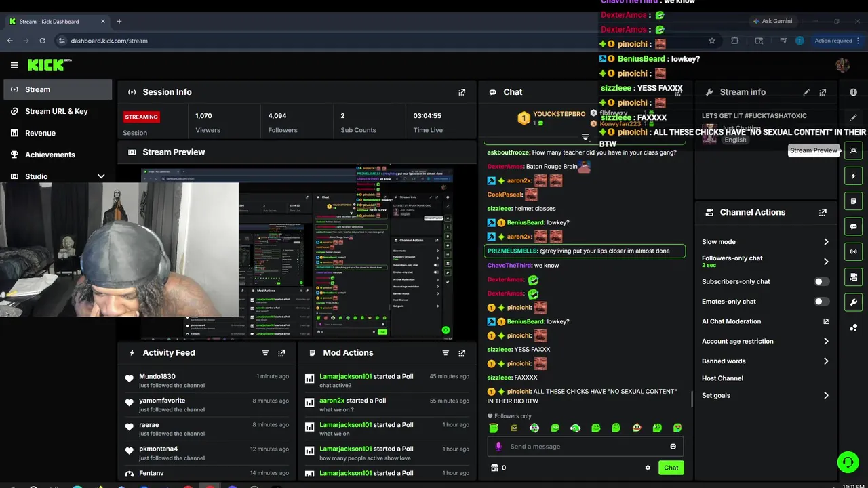
Task: Toggle Subscribers-only chat switch
Action: 821,281
